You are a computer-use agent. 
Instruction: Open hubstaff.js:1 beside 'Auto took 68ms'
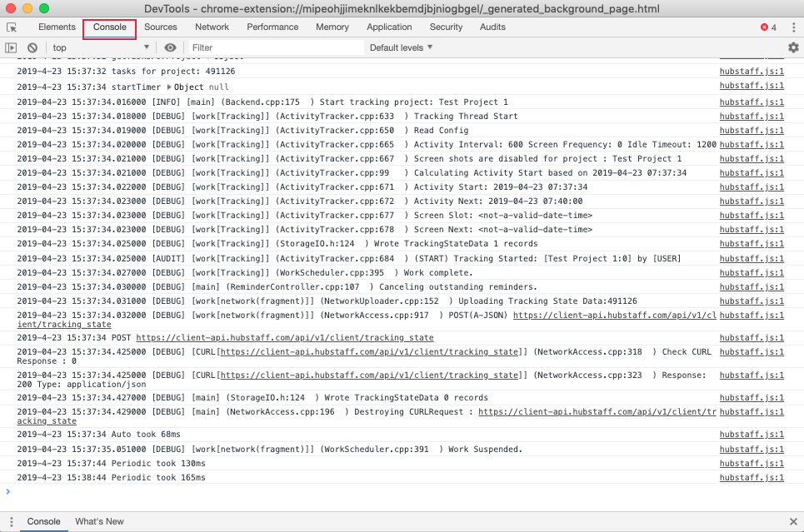point(752,434)
